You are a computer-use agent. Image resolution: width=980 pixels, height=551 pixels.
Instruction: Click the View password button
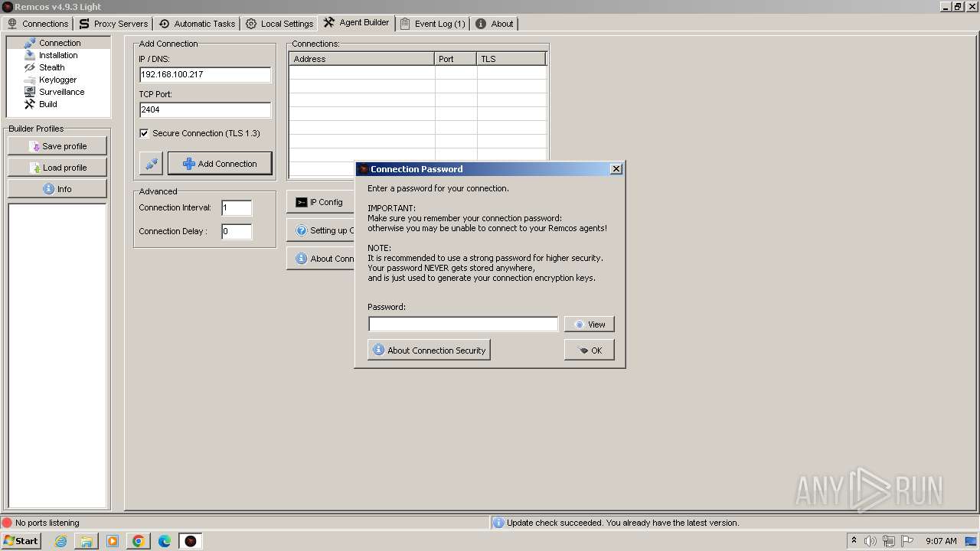click(590, 324)
